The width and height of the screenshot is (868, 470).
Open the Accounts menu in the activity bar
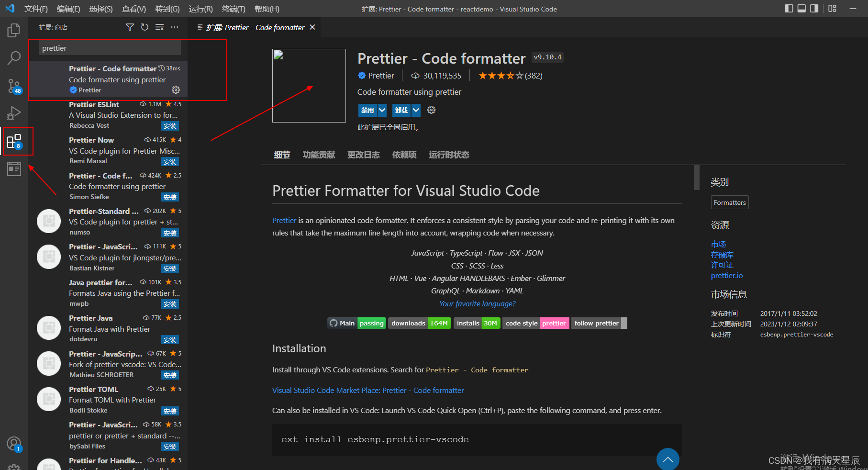(14, 444)
